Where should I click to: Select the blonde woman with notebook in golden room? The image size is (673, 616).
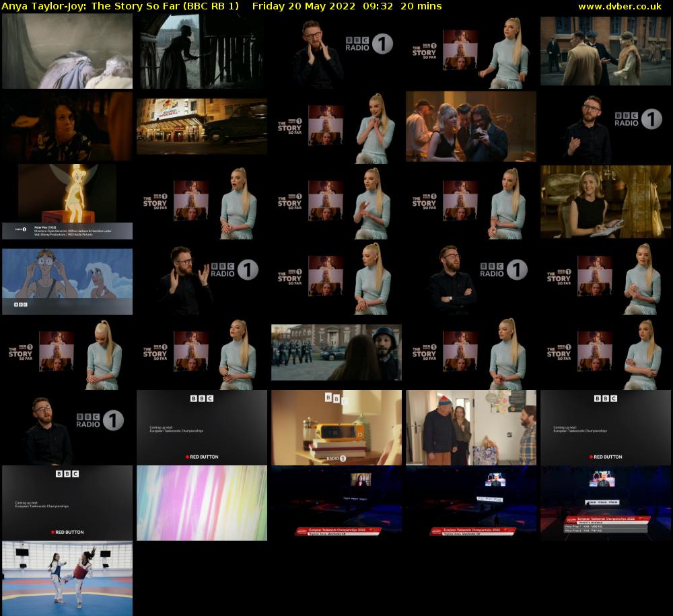coord(606,202)
